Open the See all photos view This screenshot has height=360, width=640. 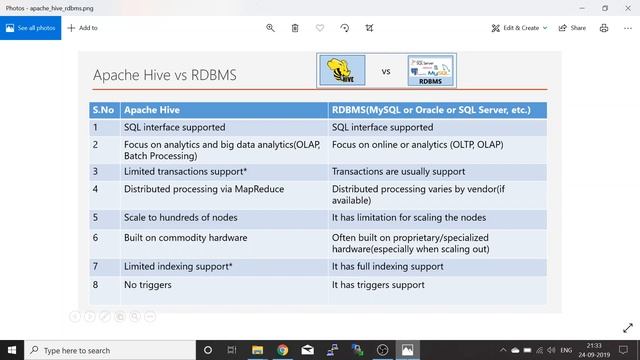31,28
